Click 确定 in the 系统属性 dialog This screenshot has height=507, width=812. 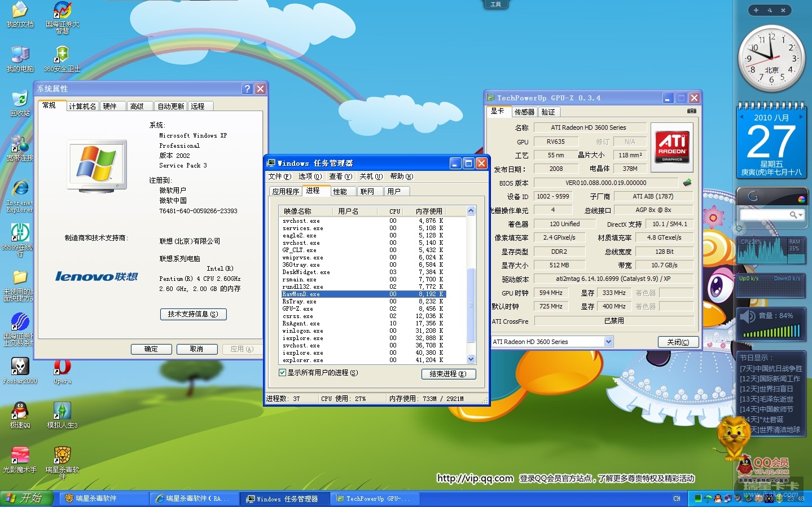151,349
